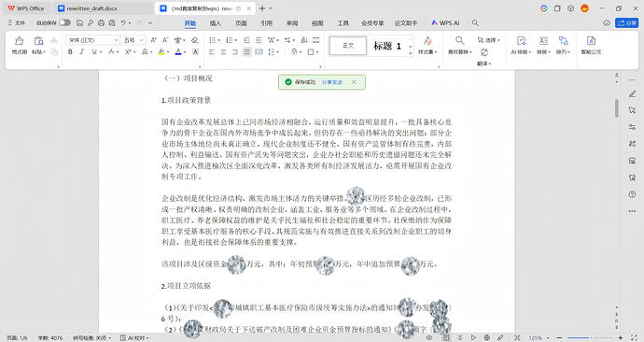644x342 pixels.
Task: Toggle superscript X² formatting
Action: pos(128,51)
